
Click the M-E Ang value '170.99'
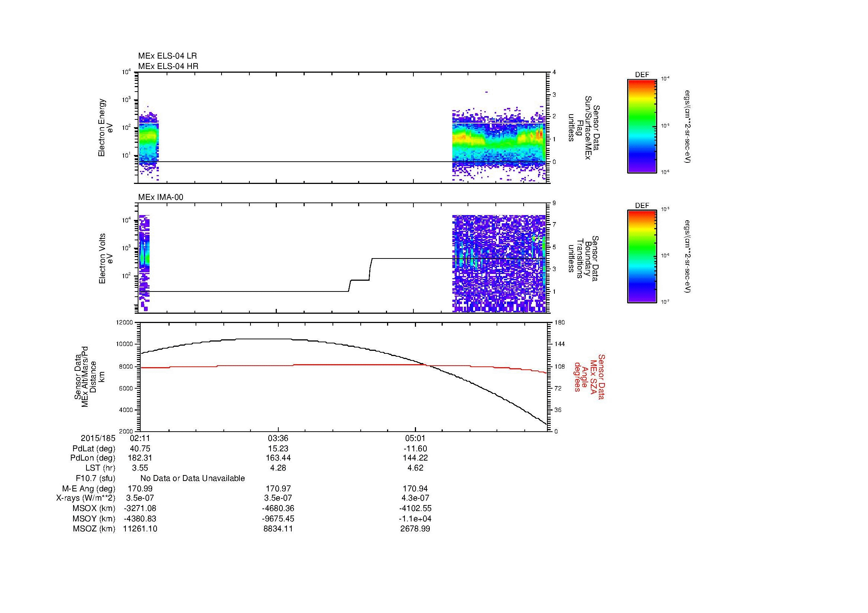140,489
